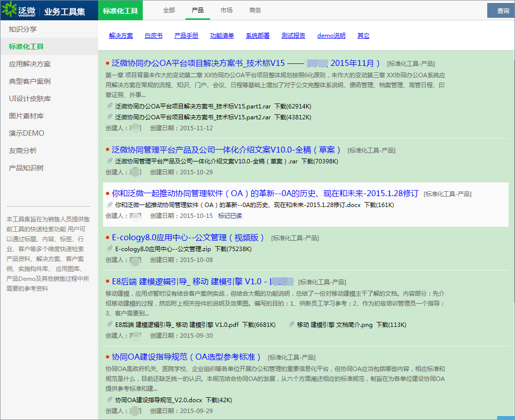
Task: Click 下载(70398K) download link
Action: [x=320, y=161]
